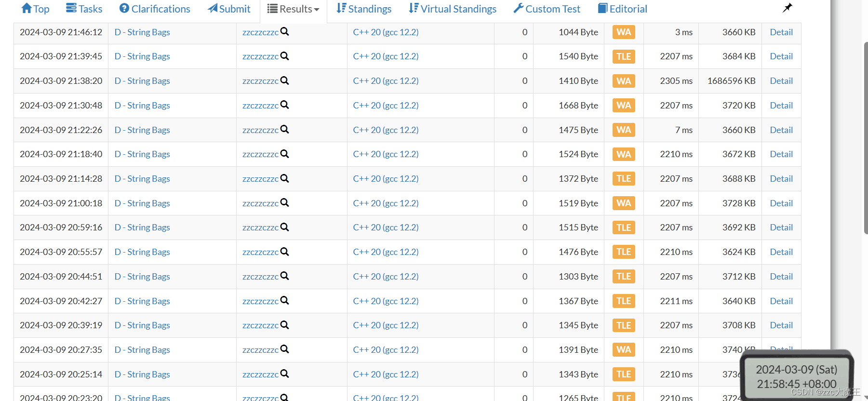The height and width of the screenshot is (401, 868).
Task: Go to the Submit tab
Action: tap(229, 9)
